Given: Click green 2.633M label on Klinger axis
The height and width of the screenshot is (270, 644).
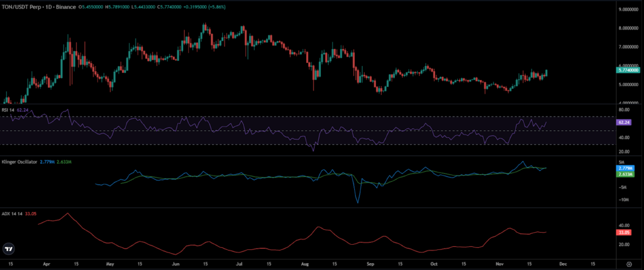Looking at the screenshot, I should (x=626, y=174).
